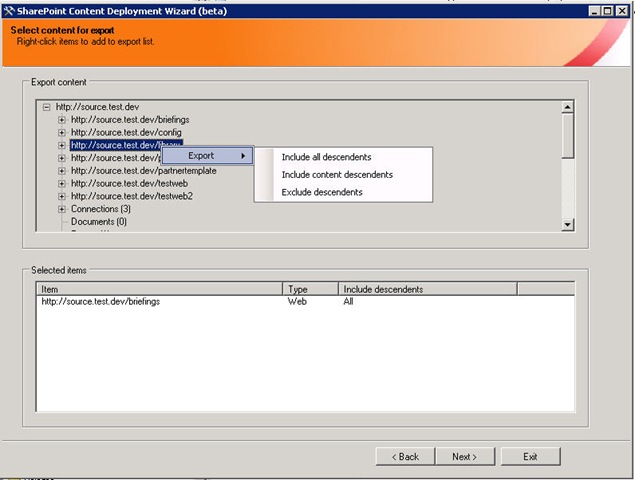This screenshot has height=480, width=635.
Task: Select http://source.test.dev root tree item
Action: pyautogui.click(x=97, y=107)
